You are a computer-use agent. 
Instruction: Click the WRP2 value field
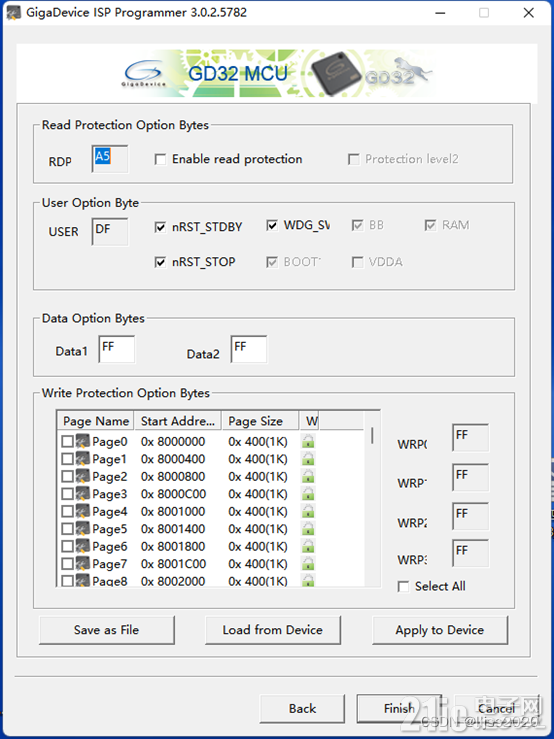[x=471, y=516]
